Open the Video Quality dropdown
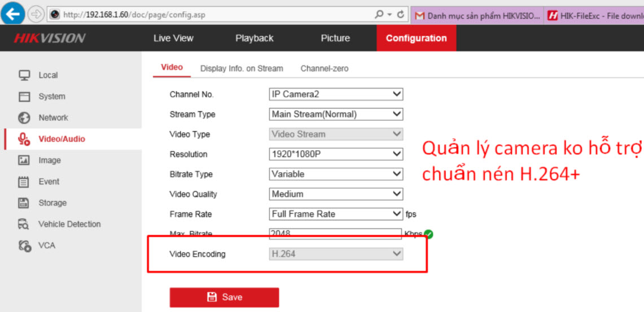The image size is (644, 312). [x=336, y=194]
